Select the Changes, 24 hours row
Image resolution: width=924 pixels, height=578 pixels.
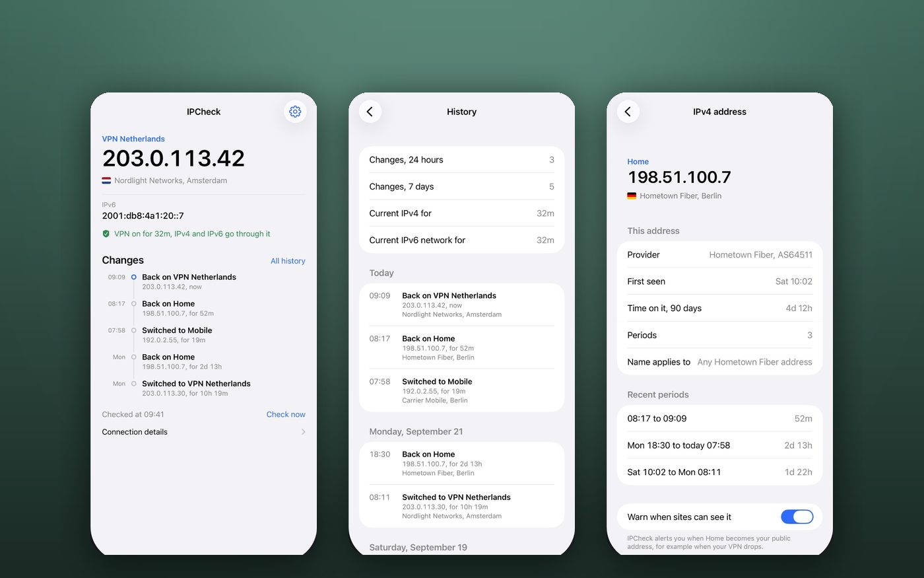point(462,160)
